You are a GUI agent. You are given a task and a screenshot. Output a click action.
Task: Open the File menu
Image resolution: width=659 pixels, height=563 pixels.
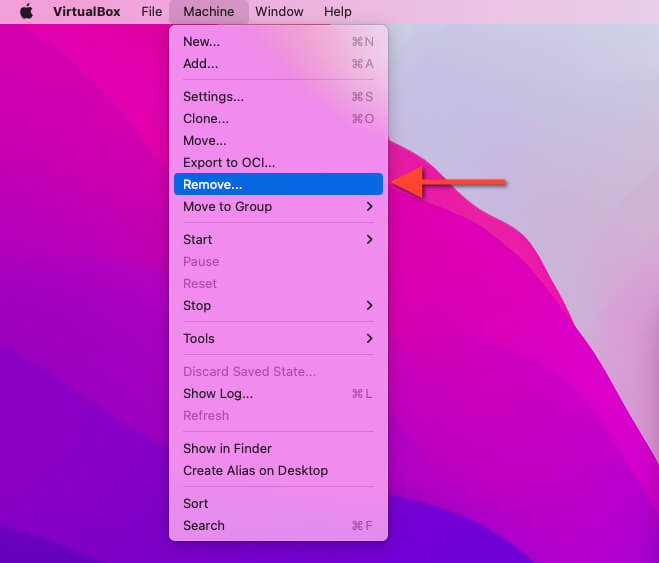(x=152, y=11)
